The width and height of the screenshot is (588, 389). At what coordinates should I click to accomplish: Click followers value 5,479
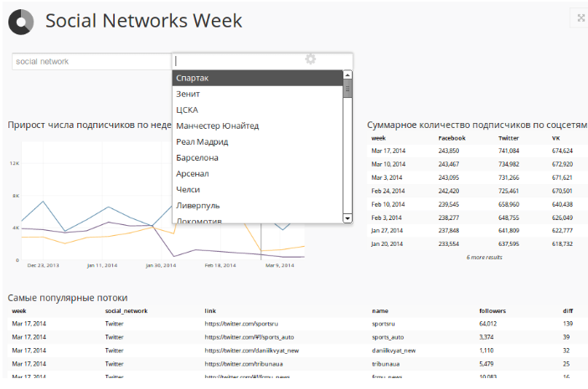pos(487,364)
